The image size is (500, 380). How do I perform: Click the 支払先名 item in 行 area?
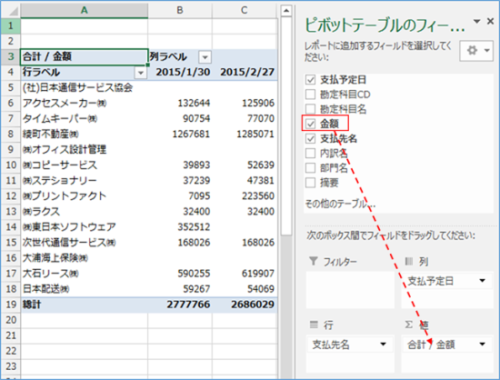(x=350, y=344)
